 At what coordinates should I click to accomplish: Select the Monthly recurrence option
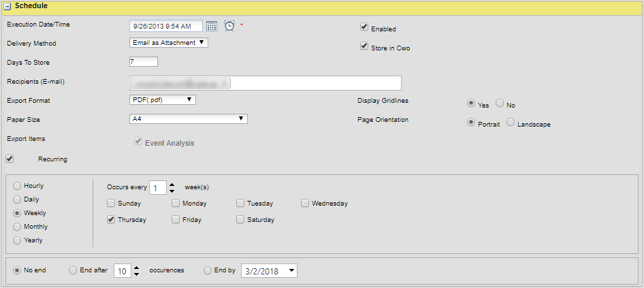(17, 227)
